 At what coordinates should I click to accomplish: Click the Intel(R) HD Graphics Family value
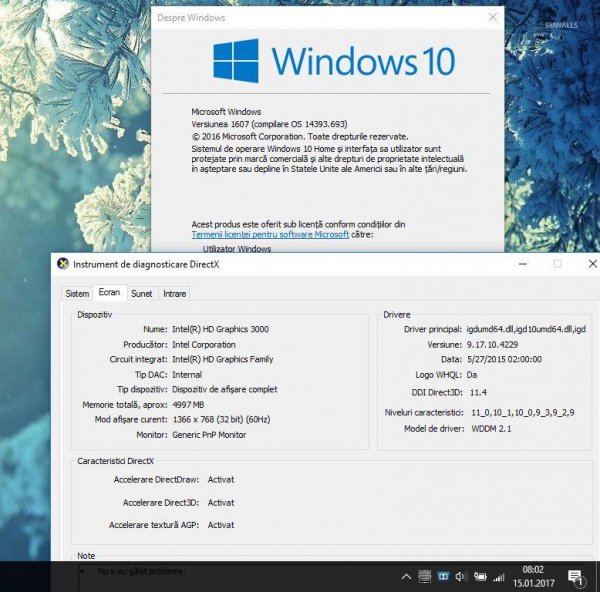coord(223,359)
